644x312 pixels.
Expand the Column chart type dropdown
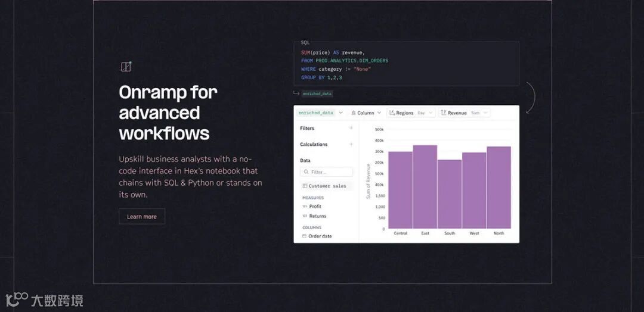click(x=379, y=113)
